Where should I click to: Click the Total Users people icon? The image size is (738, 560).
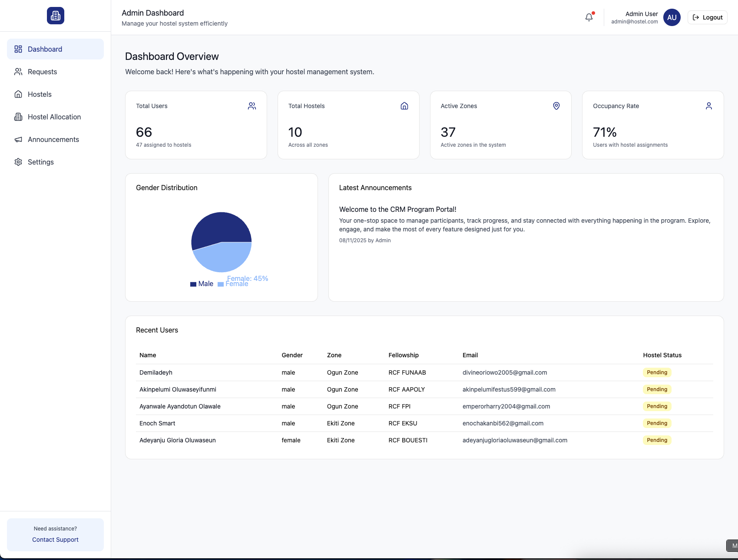point(252,106)
